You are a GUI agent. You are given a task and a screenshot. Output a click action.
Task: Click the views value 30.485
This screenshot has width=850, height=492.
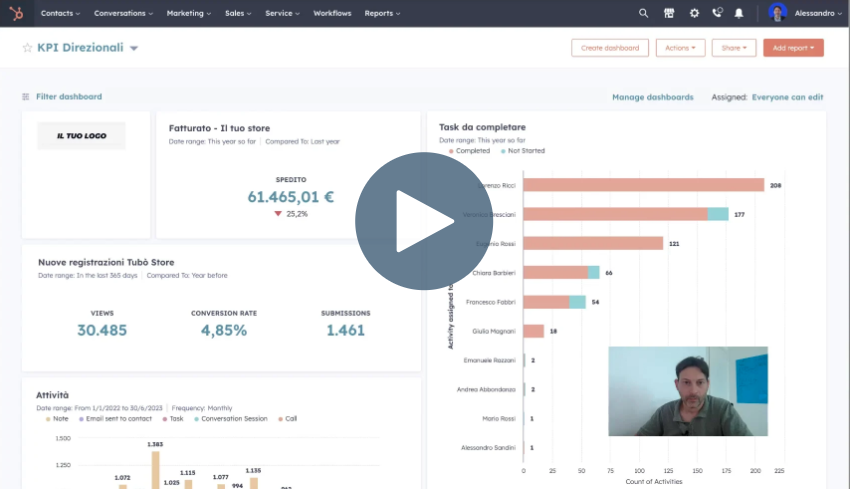pyautogui.click(x=102, y=330)
